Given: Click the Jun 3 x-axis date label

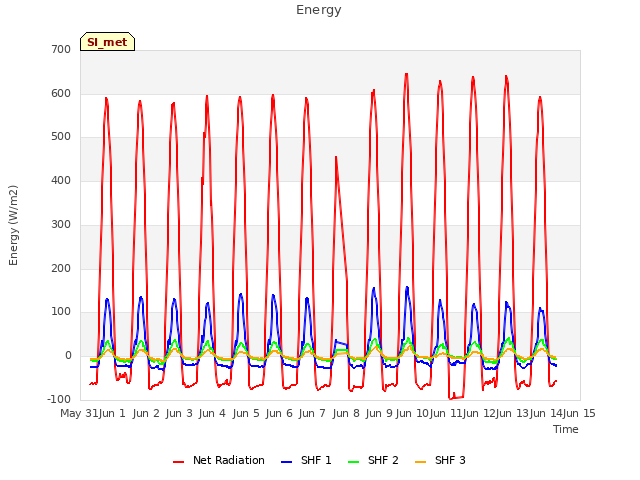Looking at the screenshot, I should coord(179,413).
